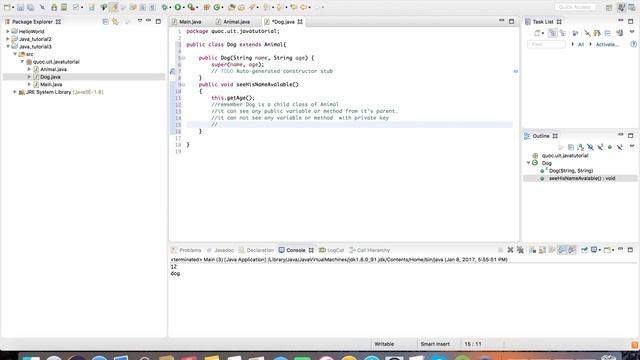
Task: Click the Display Selected Console icon
Action: click(x=594, y=250)
